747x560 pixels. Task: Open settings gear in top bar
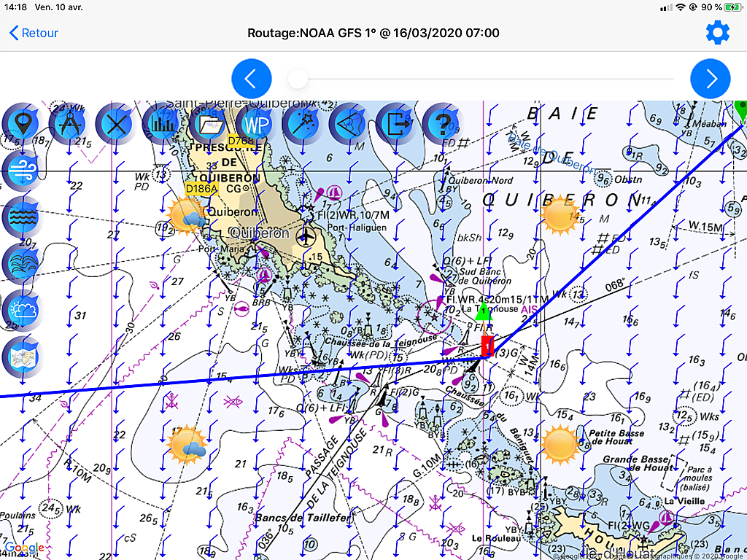pos(718,33)
